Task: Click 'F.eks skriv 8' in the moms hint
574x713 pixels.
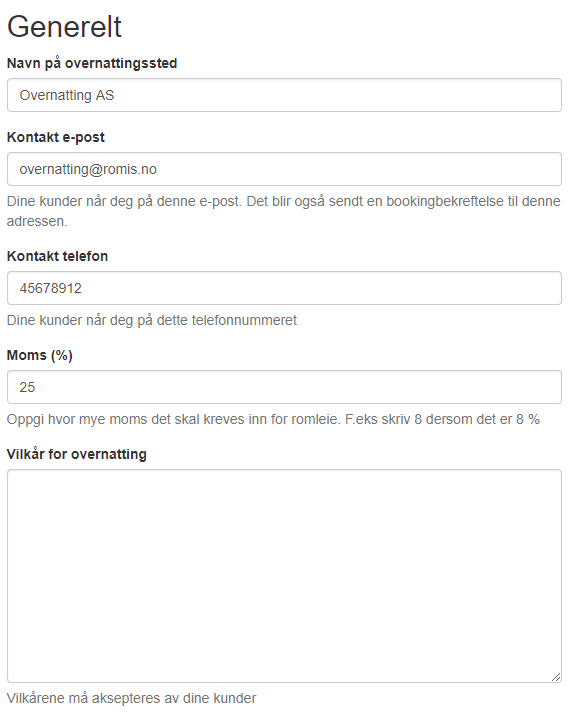Action: (x=383, y=419)
